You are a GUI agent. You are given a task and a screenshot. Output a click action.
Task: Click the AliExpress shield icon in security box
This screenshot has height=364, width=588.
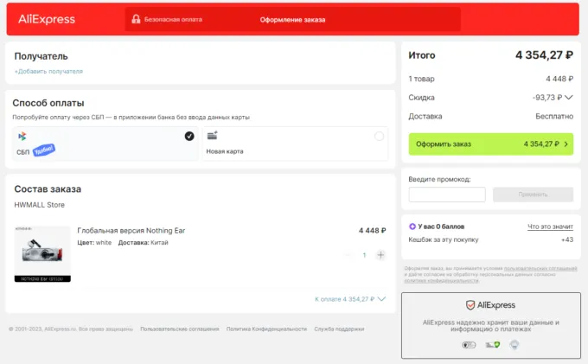[x=470, y=305]
